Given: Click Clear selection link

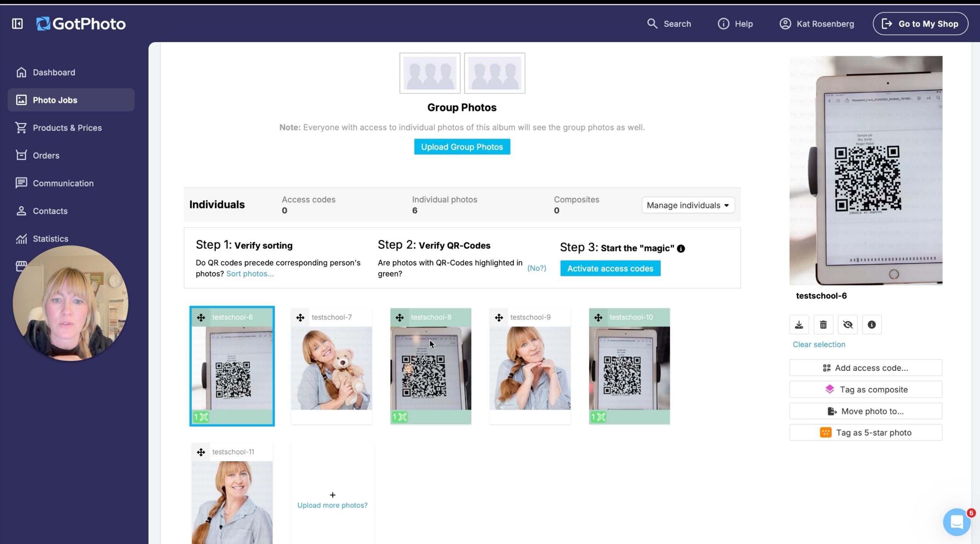Looking at the screenshot, I should coord(819,344).
